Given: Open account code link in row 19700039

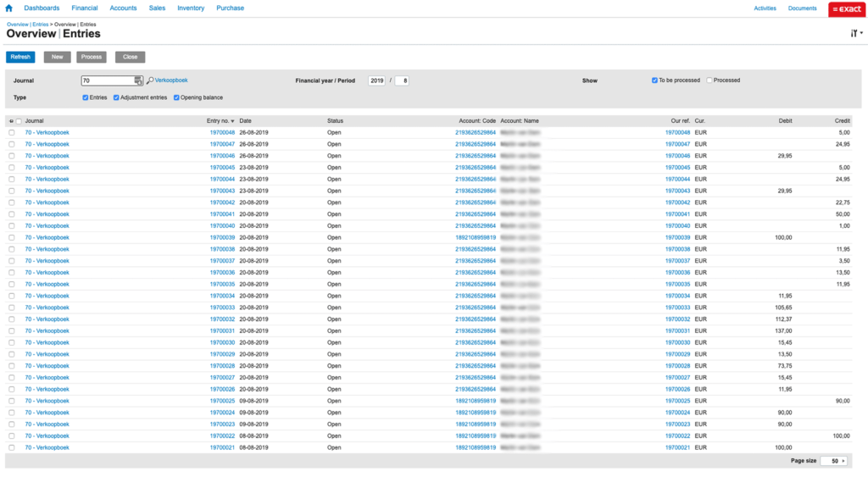Looking at the screenshot, I should 476,238.
